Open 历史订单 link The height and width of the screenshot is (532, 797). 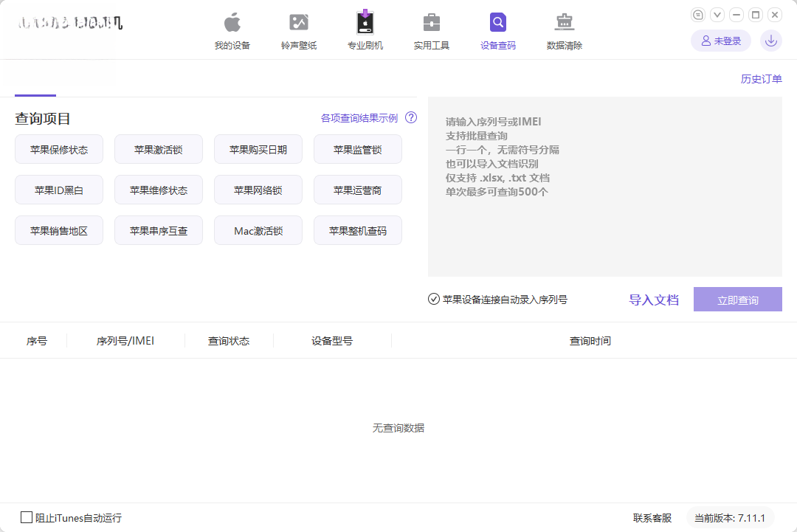pos(761,79)
